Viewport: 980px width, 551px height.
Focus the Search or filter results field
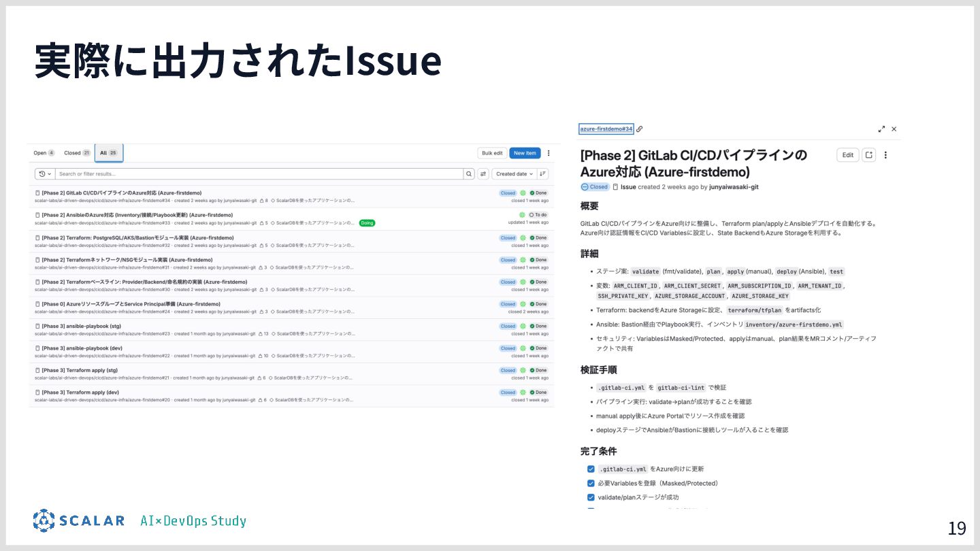tap(259, 174)
